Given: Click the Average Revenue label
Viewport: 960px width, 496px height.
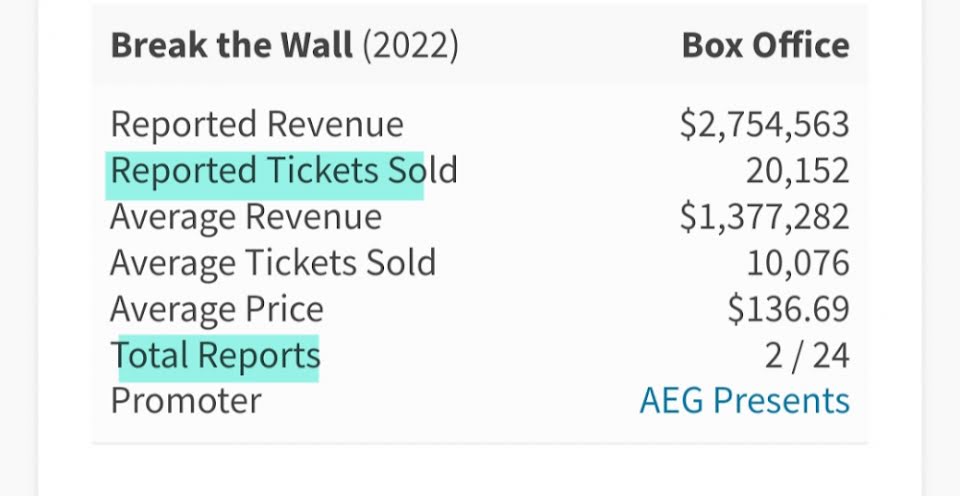Looking at the screenshot, I should tap(246, 217).
